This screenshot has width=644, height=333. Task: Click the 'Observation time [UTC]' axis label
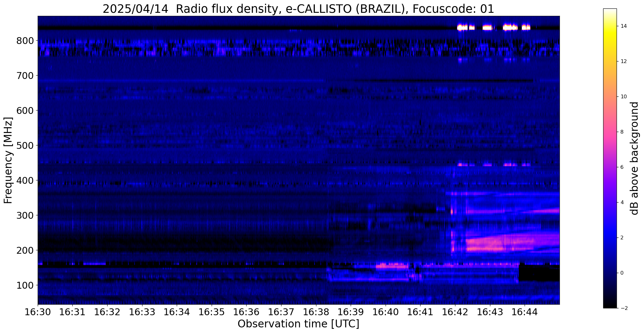(x=298, y=324)
